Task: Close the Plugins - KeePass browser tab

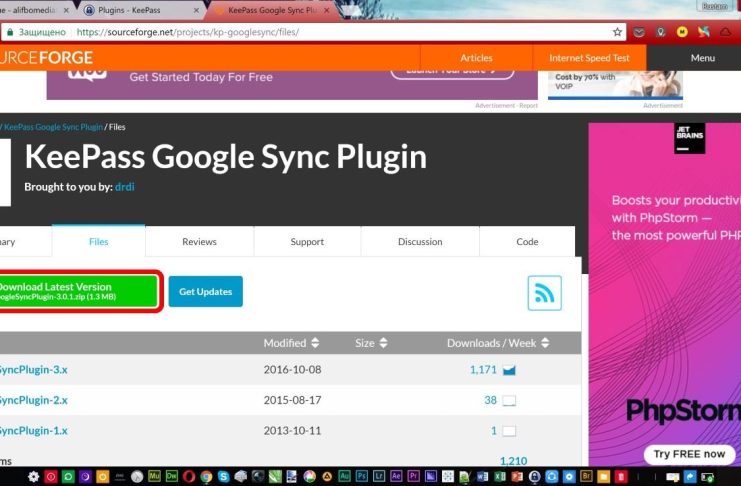Action: click(196, 10)
